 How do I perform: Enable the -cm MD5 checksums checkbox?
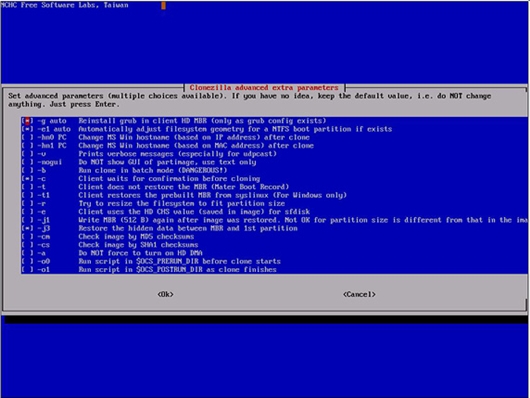click(27, 237)
